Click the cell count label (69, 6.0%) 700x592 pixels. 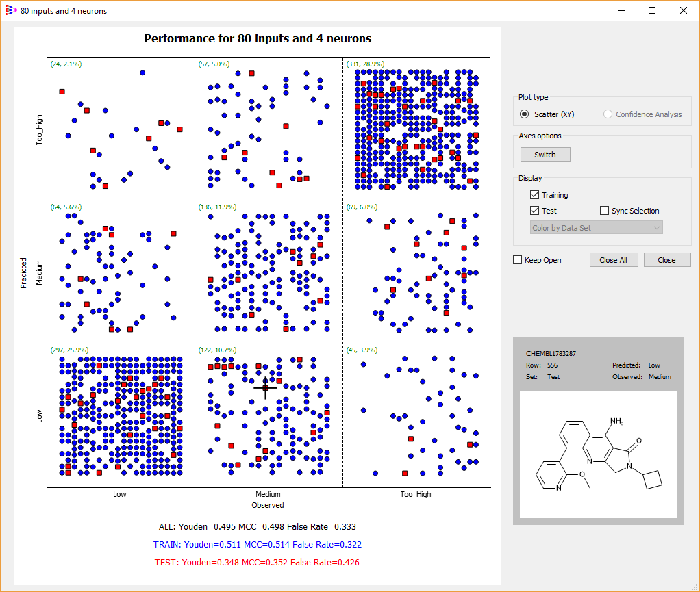(x=362, y=207)
